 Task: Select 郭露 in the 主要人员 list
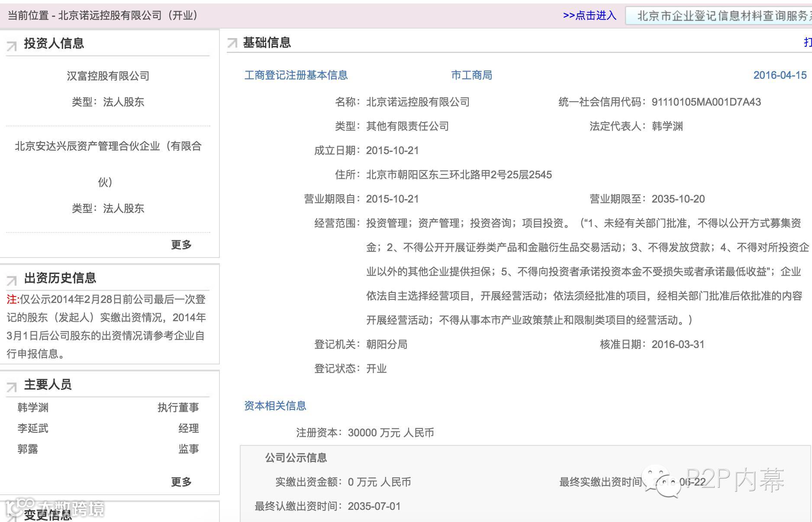pyautogui.click(x=28, y=449)
